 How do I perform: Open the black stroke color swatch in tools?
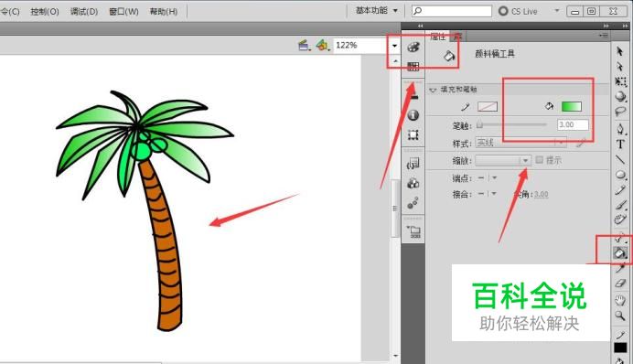coord(620,348)
